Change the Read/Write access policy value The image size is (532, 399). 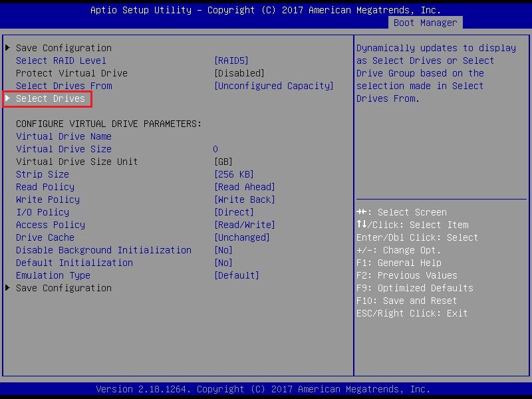click(244, 225)
